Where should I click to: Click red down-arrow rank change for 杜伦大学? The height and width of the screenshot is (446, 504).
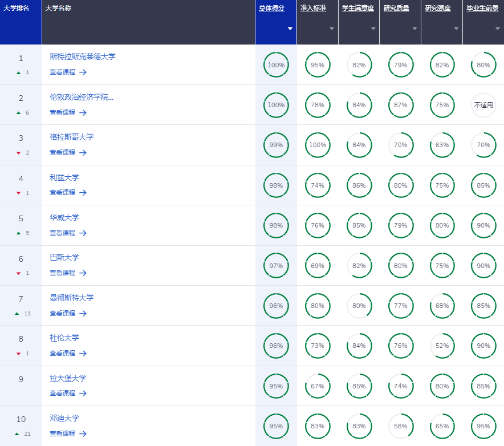19,354
